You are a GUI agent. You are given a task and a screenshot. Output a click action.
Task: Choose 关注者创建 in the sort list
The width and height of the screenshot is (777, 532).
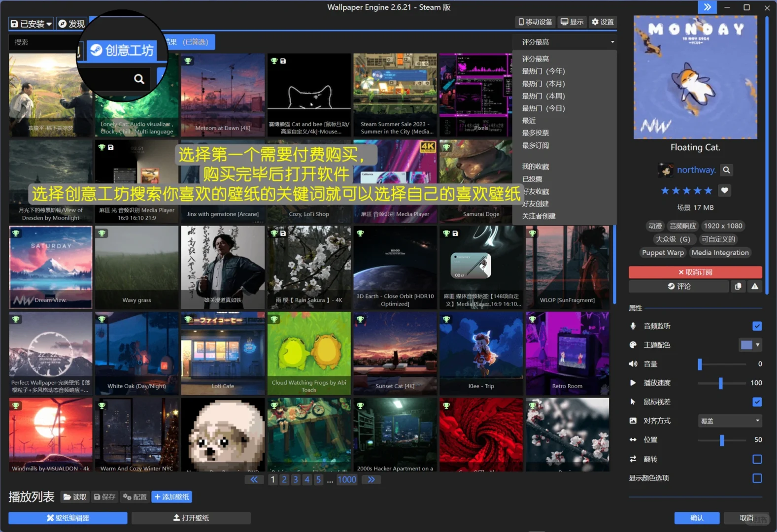pos(539,216)
